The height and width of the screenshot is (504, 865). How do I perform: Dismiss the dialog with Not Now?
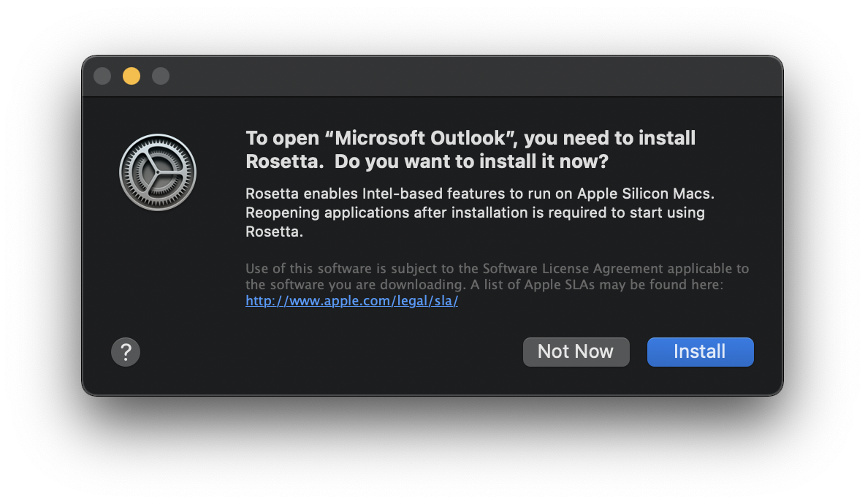click(x=576, y=352)
